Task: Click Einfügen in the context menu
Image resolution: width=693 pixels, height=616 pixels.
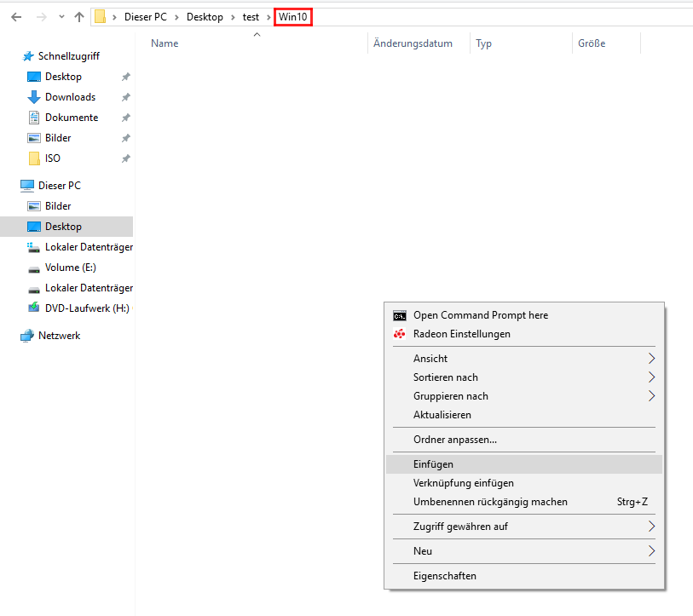Action: pyautogui.click(x=524, y=464)
